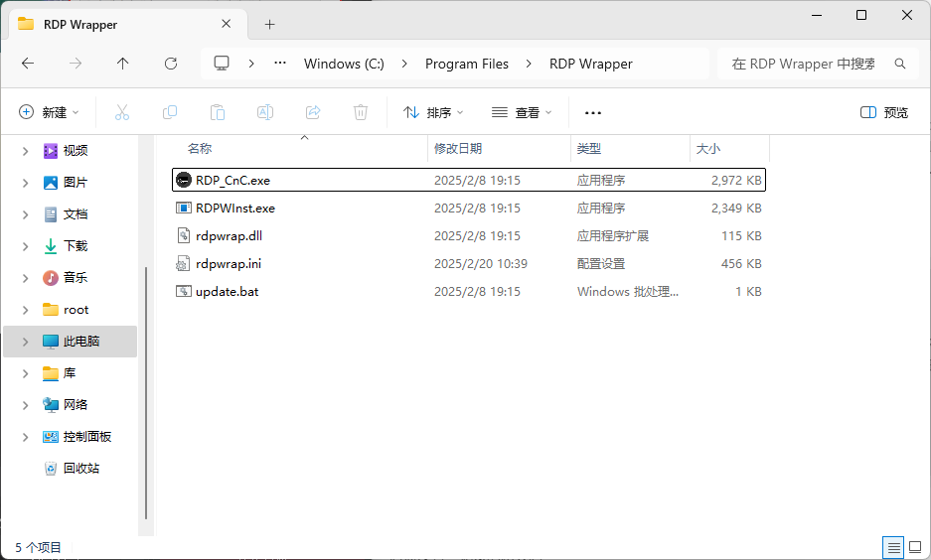Click the Share icon in the toolbar
The image size is (931, 560).
point(313,112)
